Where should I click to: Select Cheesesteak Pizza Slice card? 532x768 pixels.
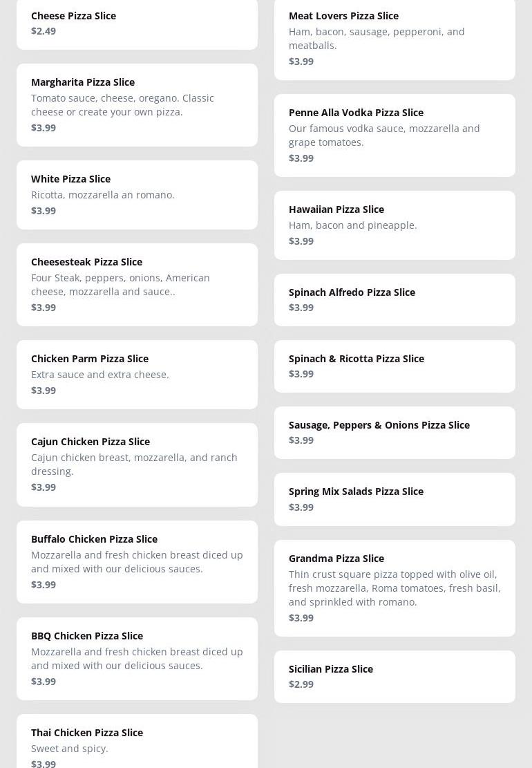click(x=137, y=284)
